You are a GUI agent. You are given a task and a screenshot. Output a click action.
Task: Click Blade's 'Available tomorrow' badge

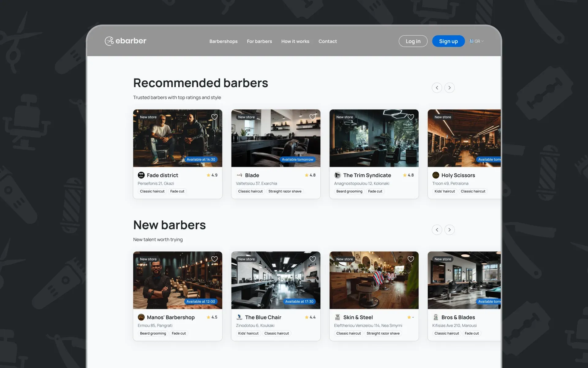[297, 159]
